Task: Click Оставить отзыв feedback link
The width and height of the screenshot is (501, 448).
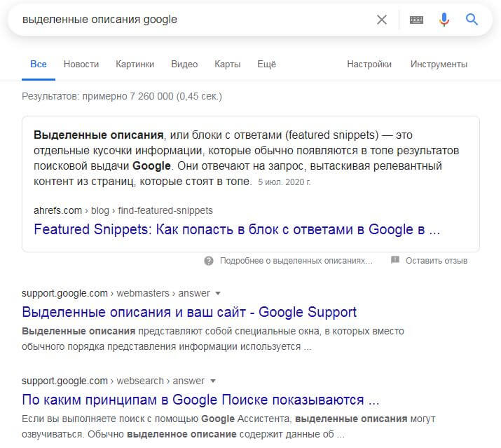Action: click(435, 261)
